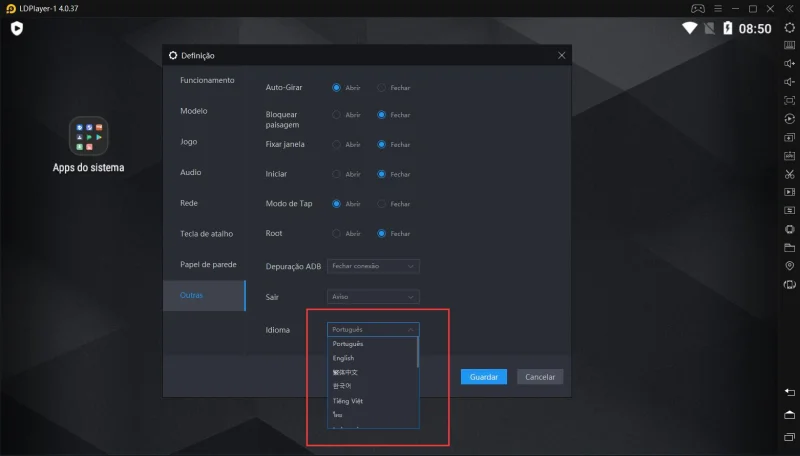Switch to the Tecla de atalho tab
This screenshot has height=456, width=800.
click(206, 234)
